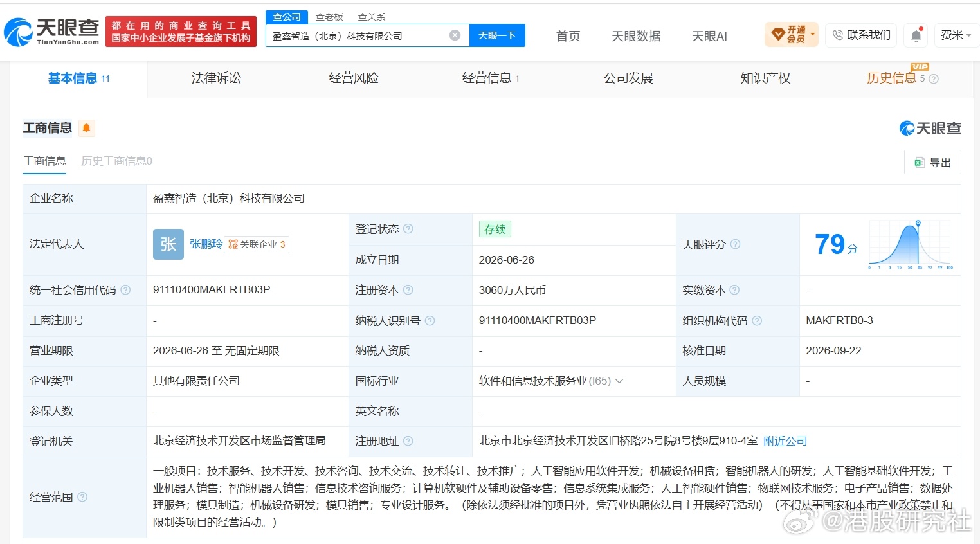This screenshot has height=544, width=980.
Task: Switch to the 法律诉讼 tab
Action: click(216, 78)
